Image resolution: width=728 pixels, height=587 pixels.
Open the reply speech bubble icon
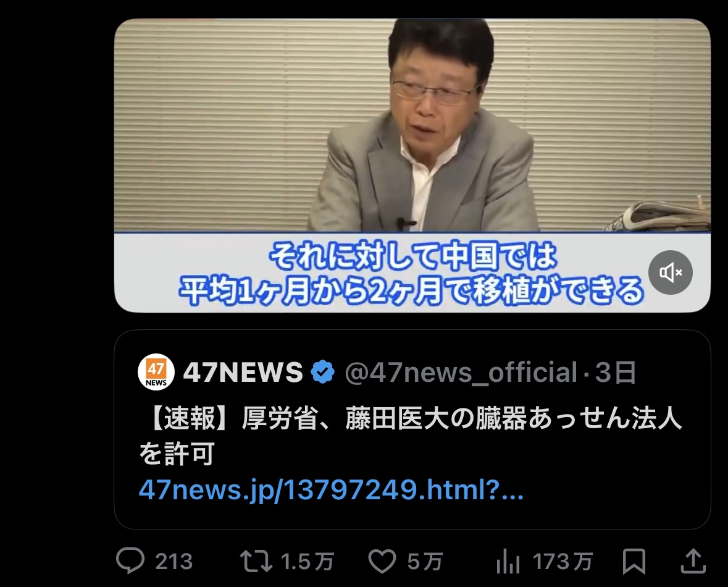(x=130, y=561)
